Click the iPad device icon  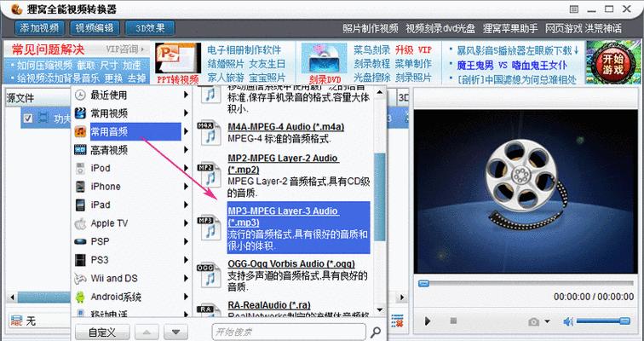click(x=80, y=205)
